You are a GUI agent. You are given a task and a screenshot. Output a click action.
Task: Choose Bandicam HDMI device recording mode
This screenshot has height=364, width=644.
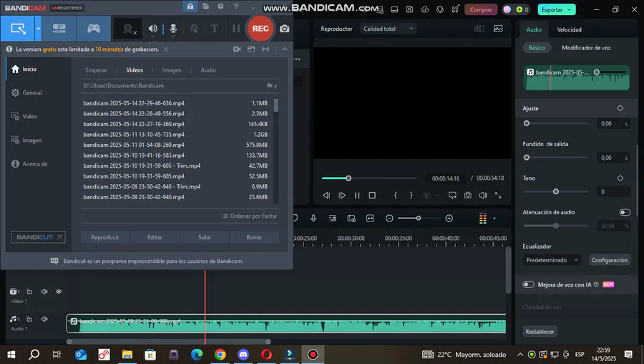tap(59, 29)
